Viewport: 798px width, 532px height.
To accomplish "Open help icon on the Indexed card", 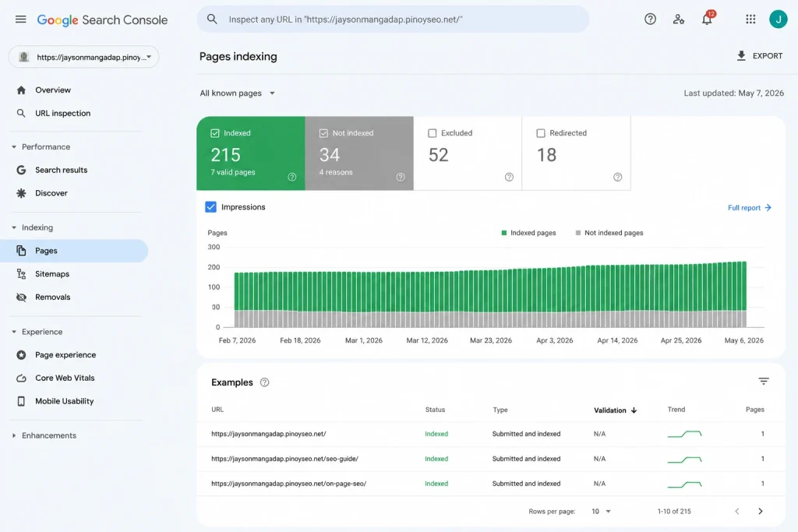I will coord(291,177).
